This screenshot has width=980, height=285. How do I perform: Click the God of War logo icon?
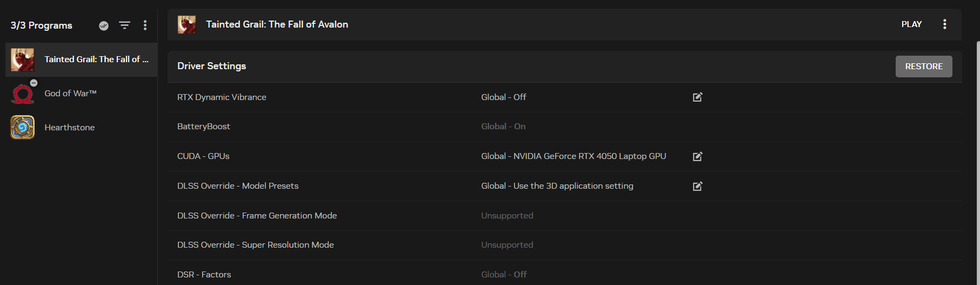[22, 94]
